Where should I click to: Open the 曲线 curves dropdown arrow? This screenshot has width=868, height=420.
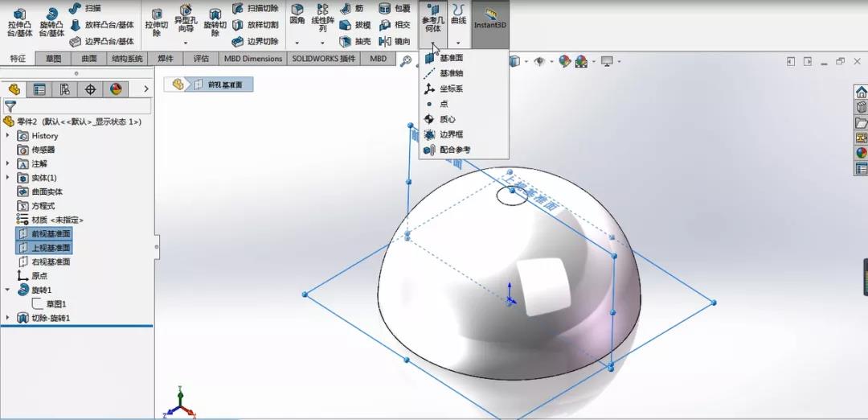pos(458,43)
